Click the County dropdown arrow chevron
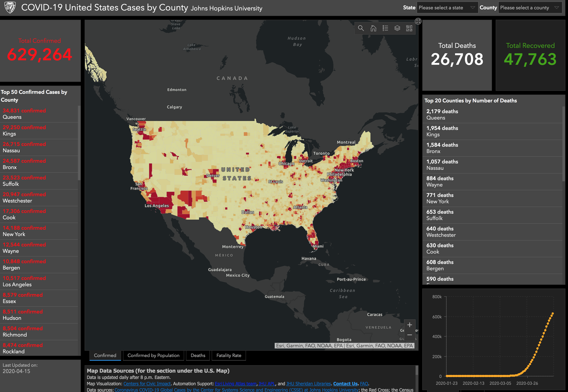This screenshot has height=392, width=568. click(x=557, y=8)
